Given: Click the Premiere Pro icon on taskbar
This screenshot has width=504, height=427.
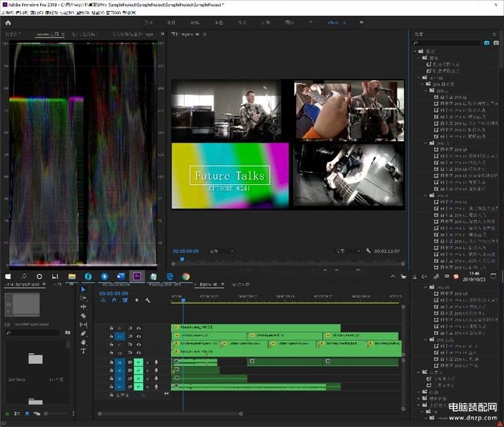Looking at the screenshot, I should coord(137,276).
